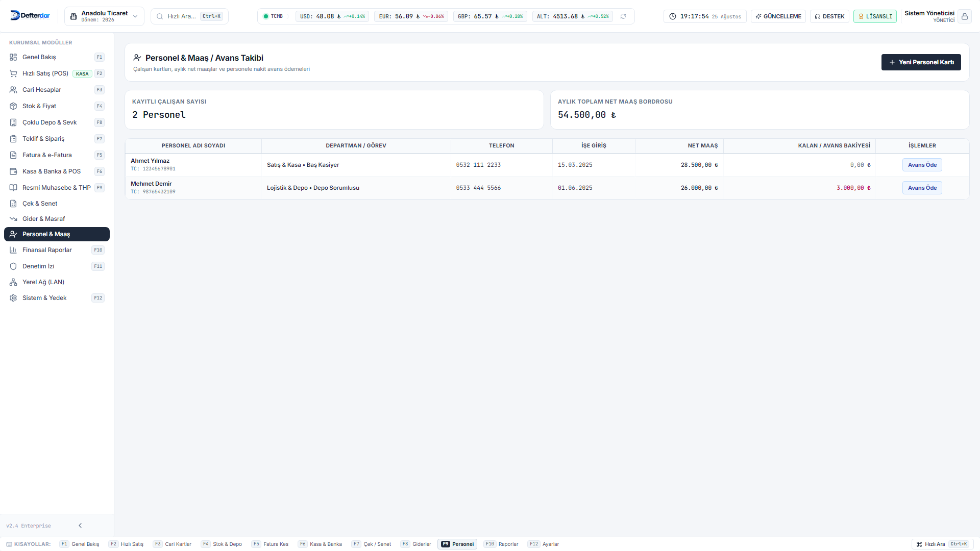980x551 pixels.
Task: Click the Hızlı Satış shopping cart icon
Action: coord(13,73)
